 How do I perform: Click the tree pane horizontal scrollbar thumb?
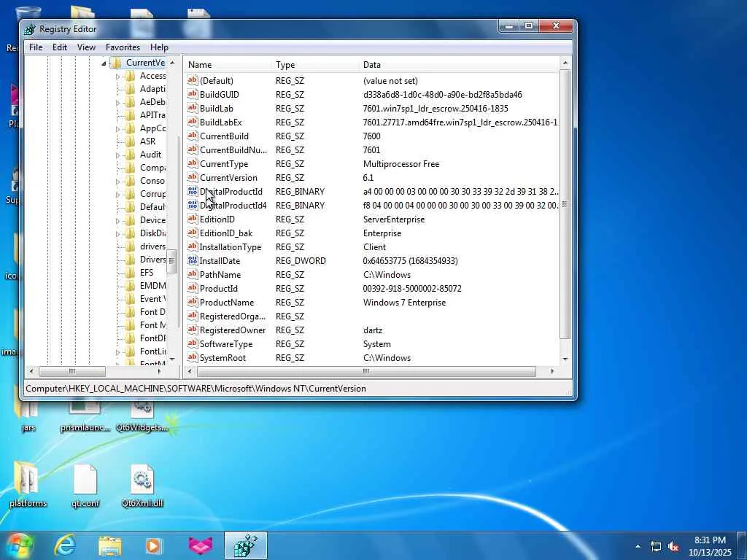(72, 371)
